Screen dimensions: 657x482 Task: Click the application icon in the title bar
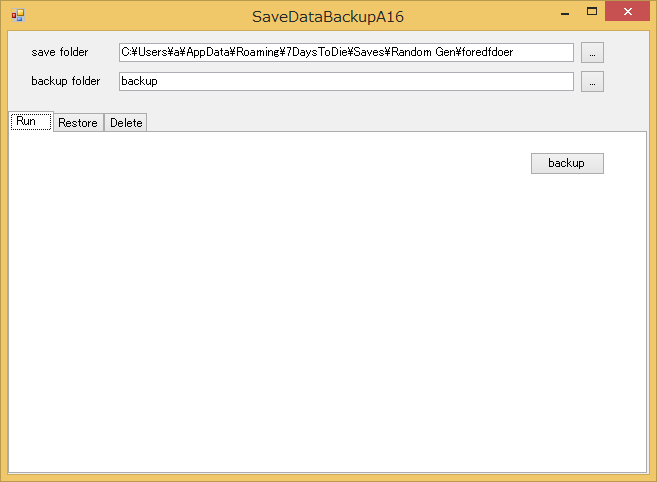18,16
